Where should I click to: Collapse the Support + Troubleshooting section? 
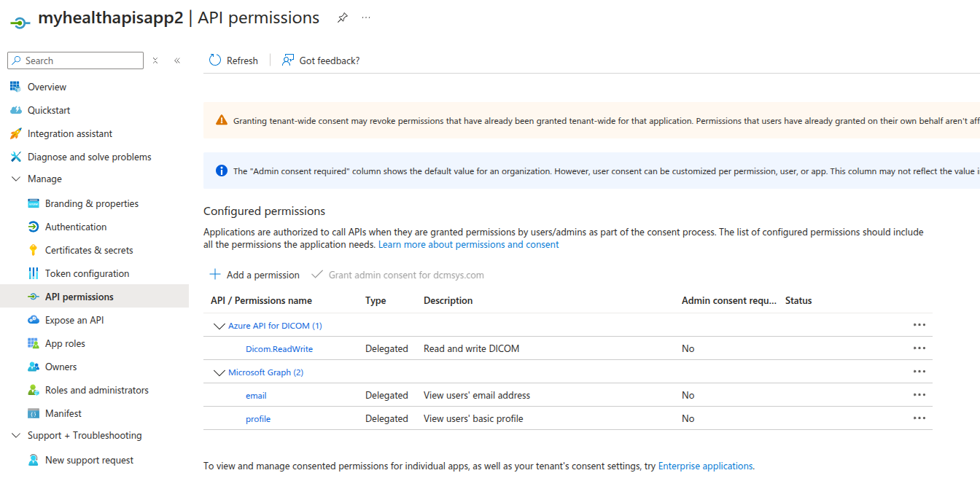click(16, 435)
